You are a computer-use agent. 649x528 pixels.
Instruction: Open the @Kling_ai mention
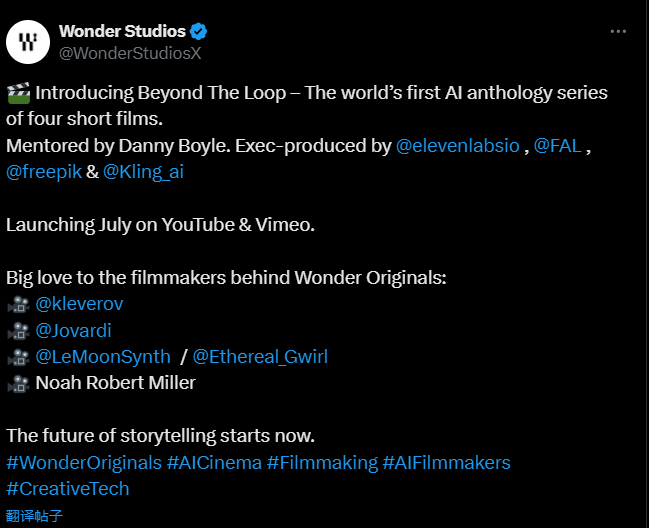point(143,172)
